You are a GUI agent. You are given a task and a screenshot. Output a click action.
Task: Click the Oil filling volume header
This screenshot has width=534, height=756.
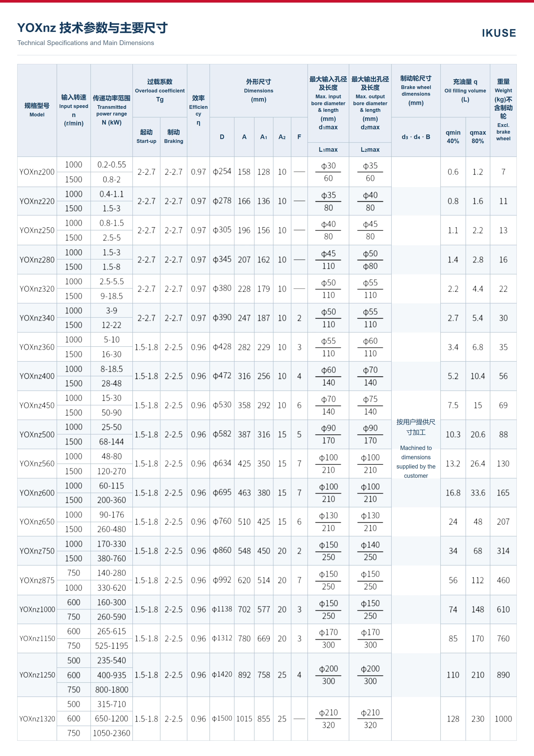click(x=465, y=90)
